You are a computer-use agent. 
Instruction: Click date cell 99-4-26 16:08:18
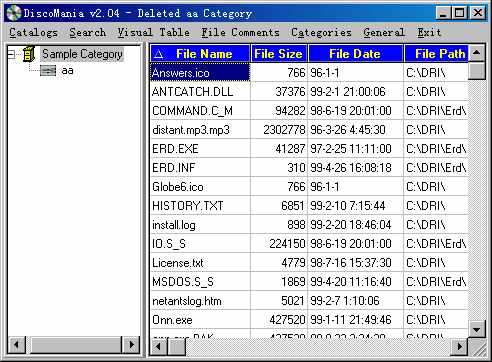click(x=355, y=168)
